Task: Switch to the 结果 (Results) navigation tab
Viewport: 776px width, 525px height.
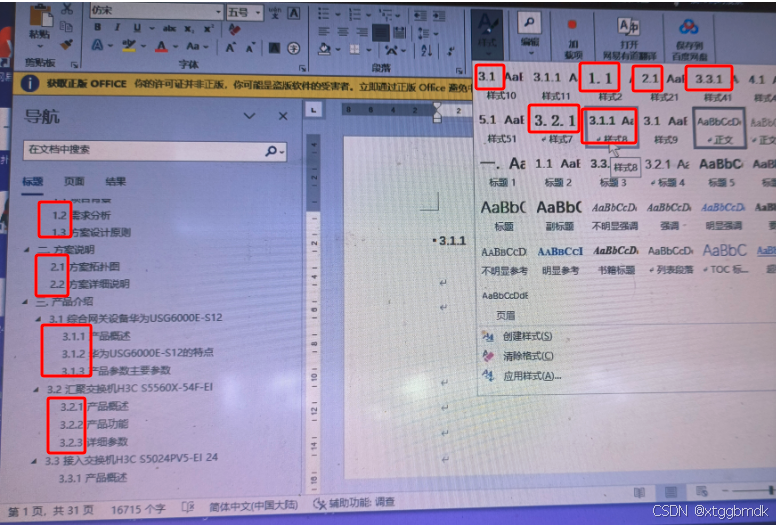Action: click(x=115, y=182)
